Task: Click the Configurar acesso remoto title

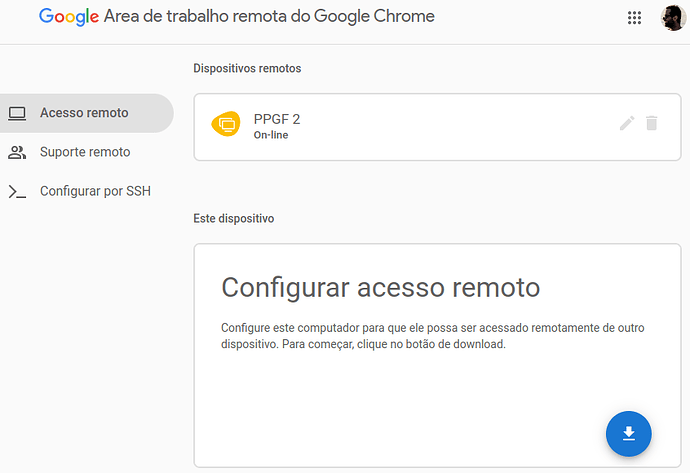Action: pos(380,288)
